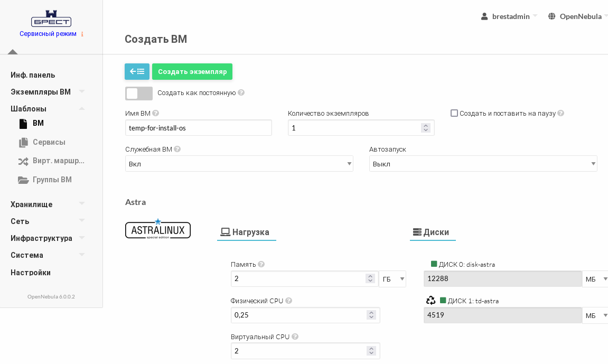This screenshot has height=364, width=608.
Task: Click the help icon beside Служебная ВМ
Action: (x=177, y=149)
